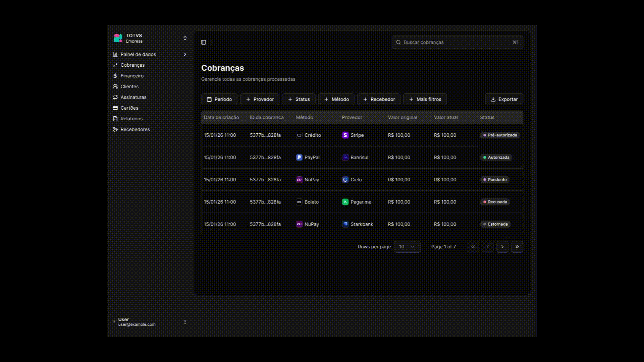Screen dimensions: 644x362
Task: Open the Cartões page
Action: point(129,108)
